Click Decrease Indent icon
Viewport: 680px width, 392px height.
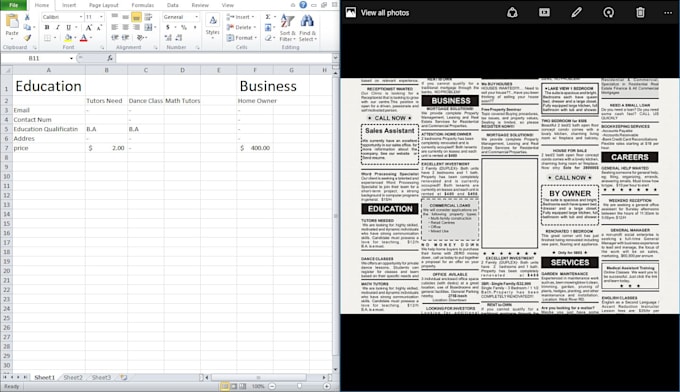115,38
